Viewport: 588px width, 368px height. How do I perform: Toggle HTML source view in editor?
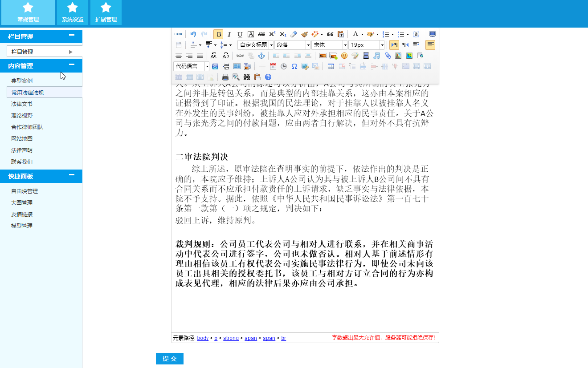[178, 34]
